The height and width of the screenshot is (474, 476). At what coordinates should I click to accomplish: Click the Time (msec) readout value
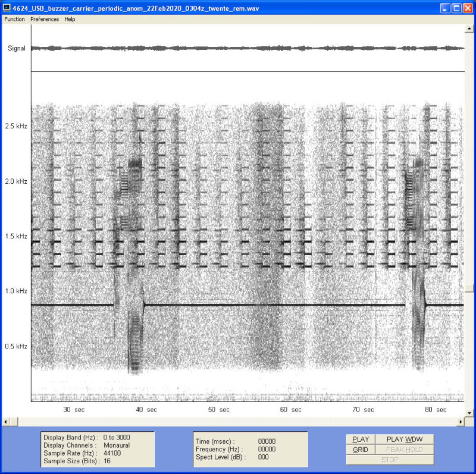pyautogui.click(x=267, y=441)
